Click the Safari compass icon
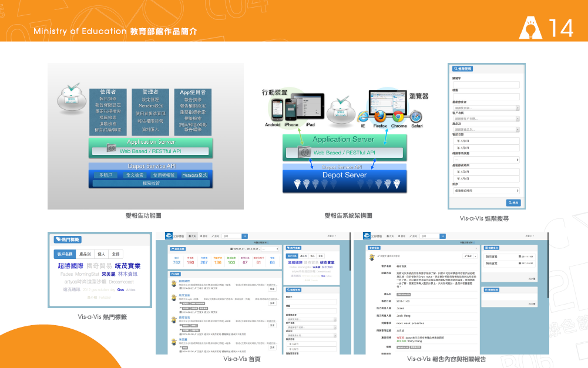588x368 pixels. click(x=416, y=116)
